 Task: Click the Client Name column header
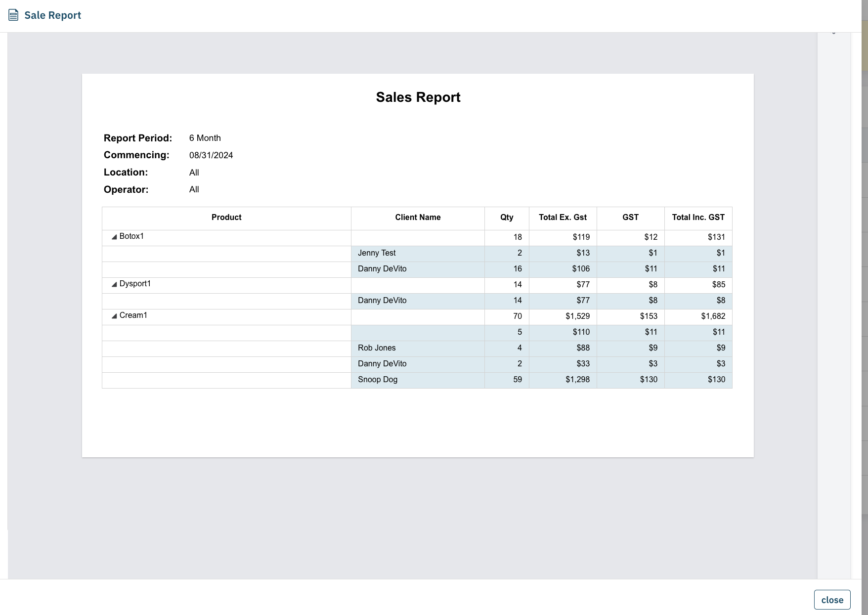pyautogui.click(x=418, y=218)
